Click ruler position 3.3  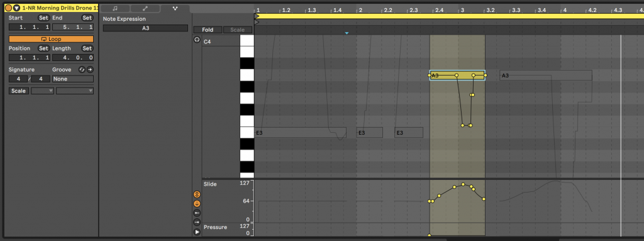516,10
